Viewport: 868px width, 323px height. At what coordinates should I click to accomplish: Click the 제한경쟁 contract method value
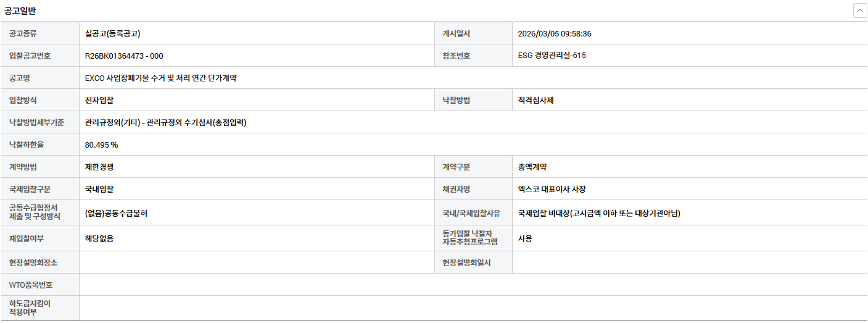[99, 167]
